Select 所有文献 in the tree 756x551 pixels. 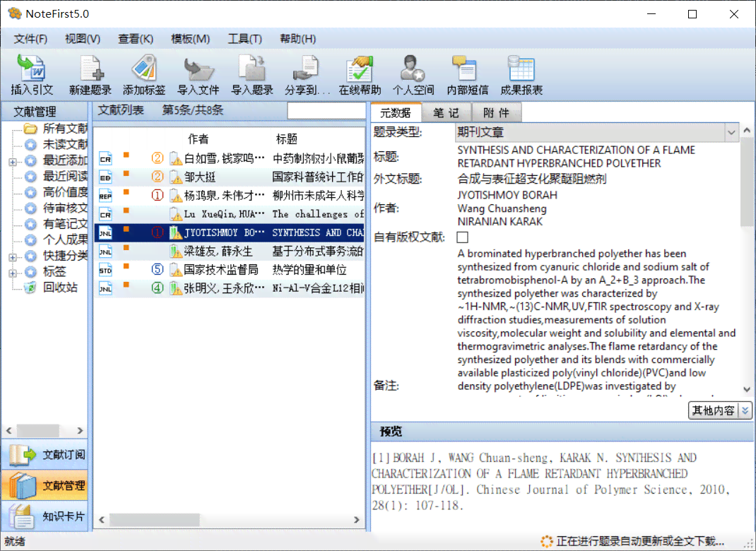coord(65,129)
